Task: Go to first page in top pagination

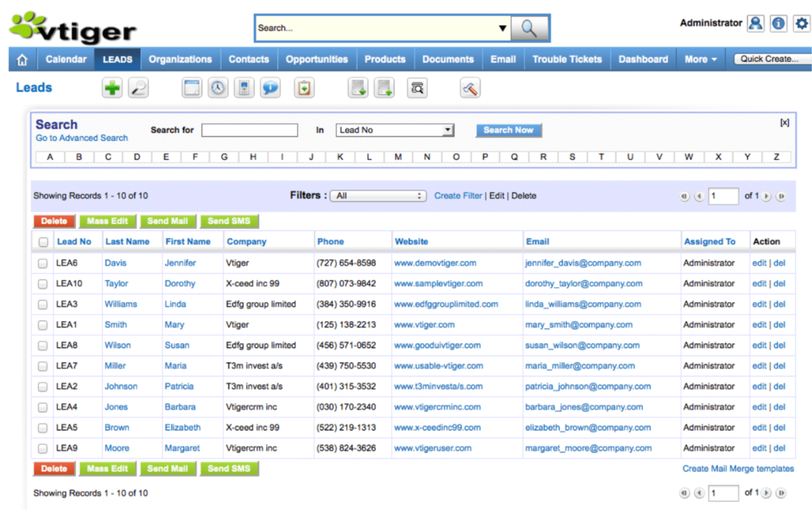Action: coord(684,196)
